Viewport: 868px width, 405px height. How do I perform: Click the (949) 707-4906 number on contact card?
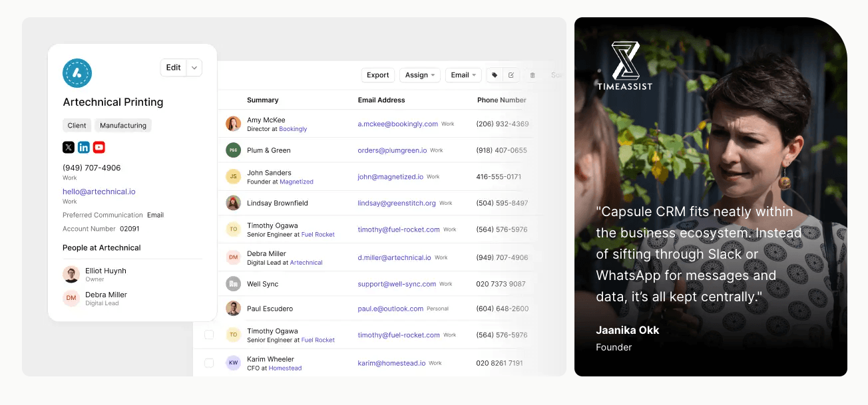tap(92, 168)
